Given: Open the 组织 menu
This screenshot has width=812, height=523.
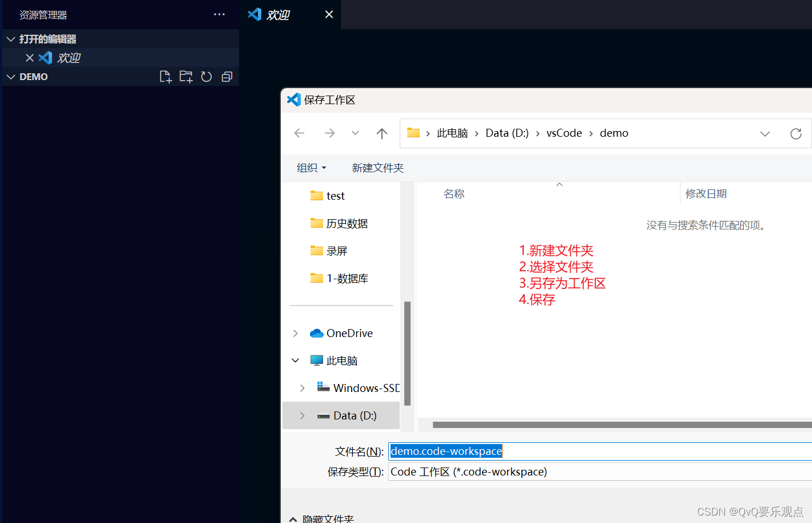Looking at the screenshot, I should pos(312,168).
